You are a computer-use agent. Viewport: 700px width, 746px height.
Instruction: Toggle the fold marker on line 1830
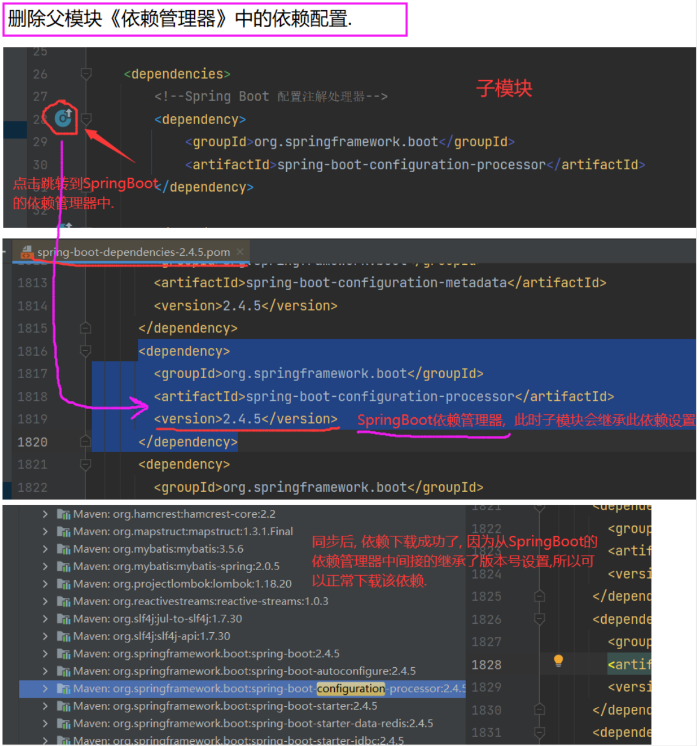point(540,710)
